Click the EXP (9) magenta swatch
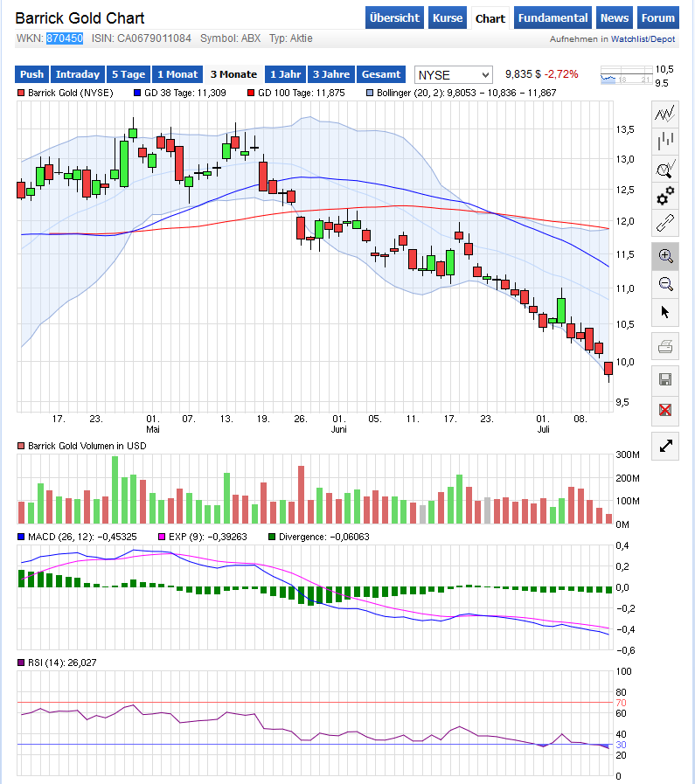695x784 pixels. [x=162, y=537]
